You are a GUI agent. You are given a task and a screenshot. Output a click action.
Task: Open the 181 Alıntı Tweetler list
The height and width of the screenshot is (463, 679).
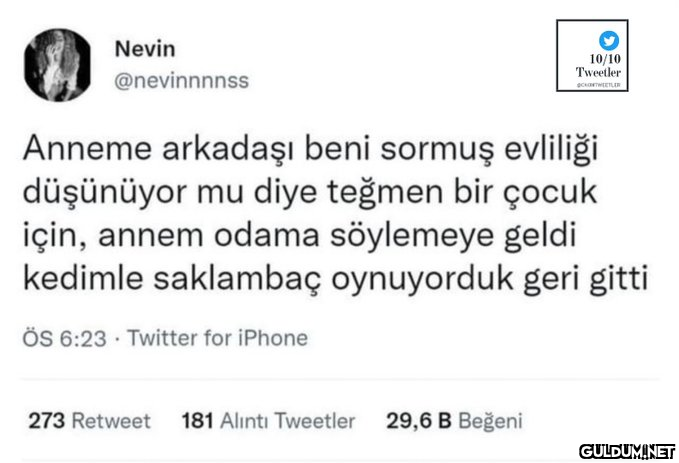(267, 420)
